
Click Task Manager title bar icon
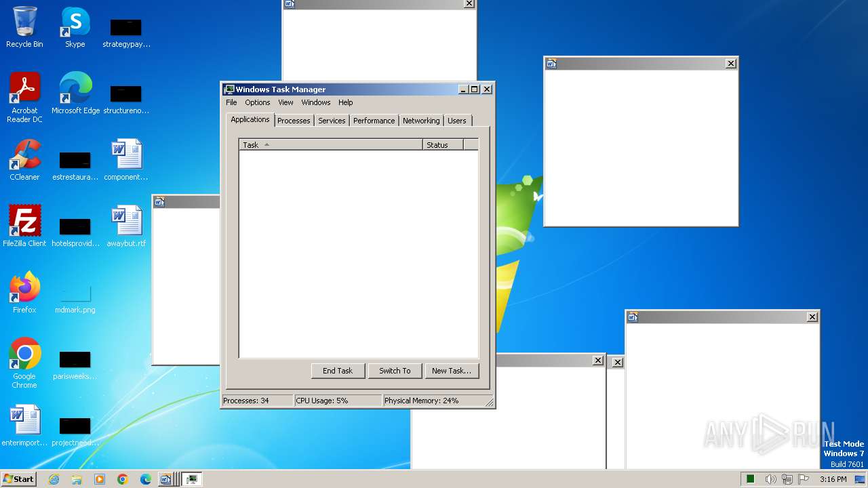pyautogui.click(x=229, y=89)
